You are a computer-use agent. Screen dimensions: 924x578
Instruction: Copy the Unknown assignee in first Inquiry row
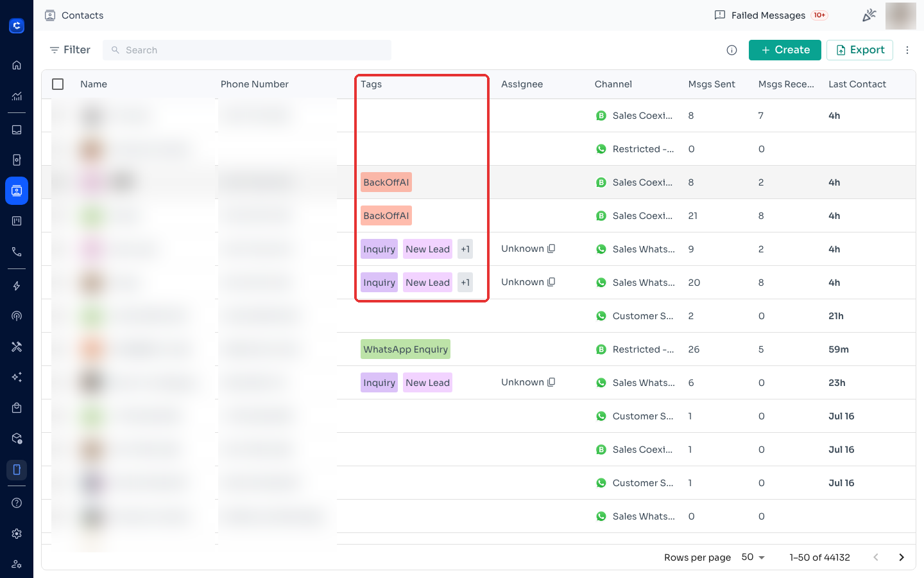pos(551,249)
